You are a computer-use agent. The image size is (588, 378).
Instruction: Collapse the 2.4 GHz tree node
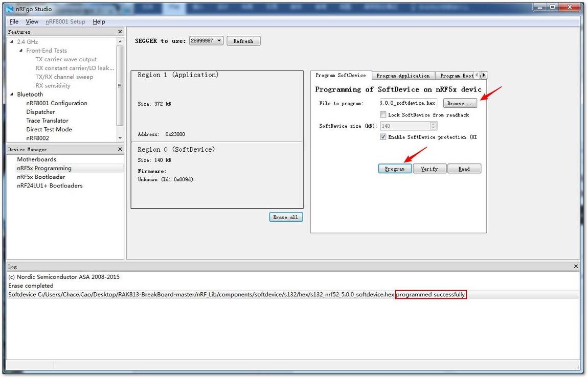coord(12,41)
